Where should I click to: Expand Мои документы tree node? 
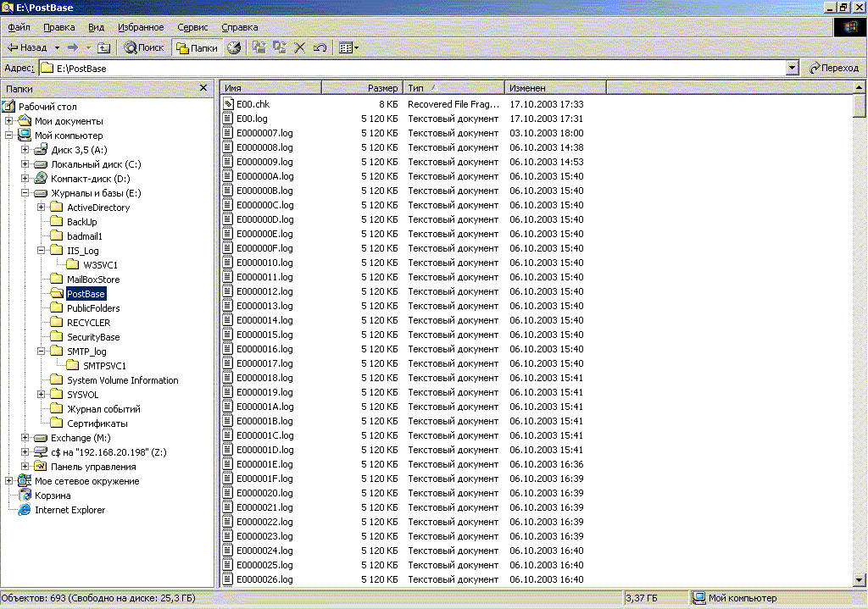click(x=8, y=120)
